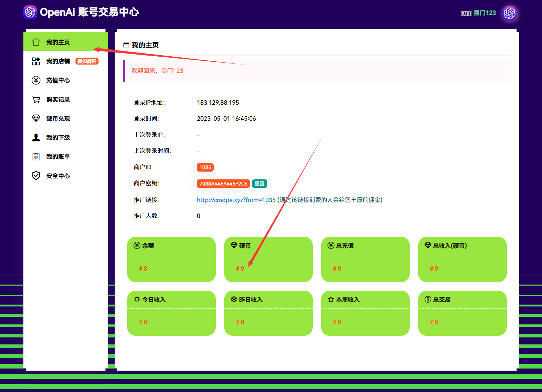Open 我的下级 in the sidebar
542x392 pixels.
point(66,137)
